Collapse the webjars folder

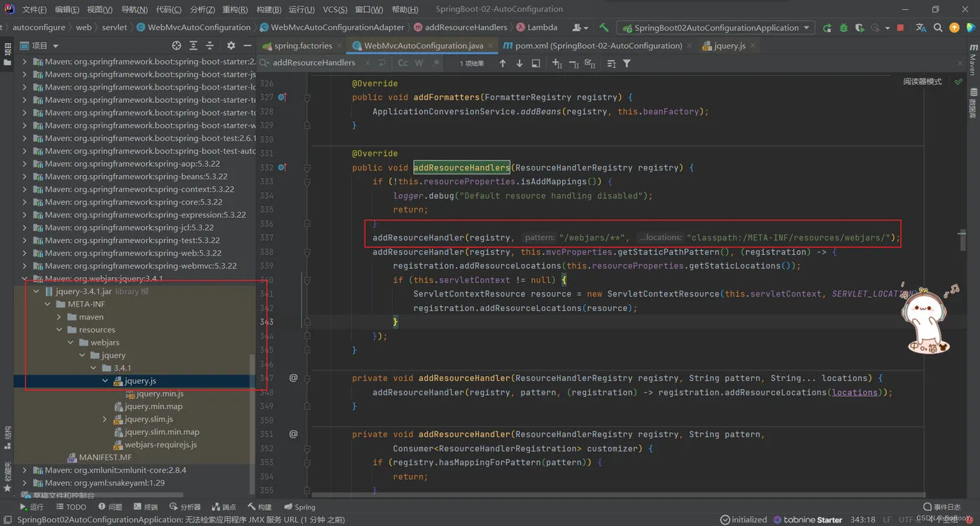tap(71, 342)
